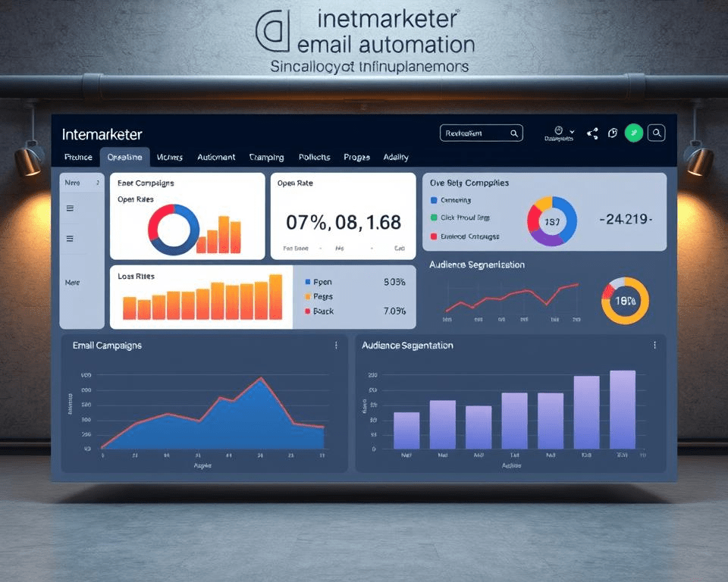Click the blue legend swatch in Ove Sely Compgilies
The height and width of the screenshot is (582, 728).
tap(434, 200)
